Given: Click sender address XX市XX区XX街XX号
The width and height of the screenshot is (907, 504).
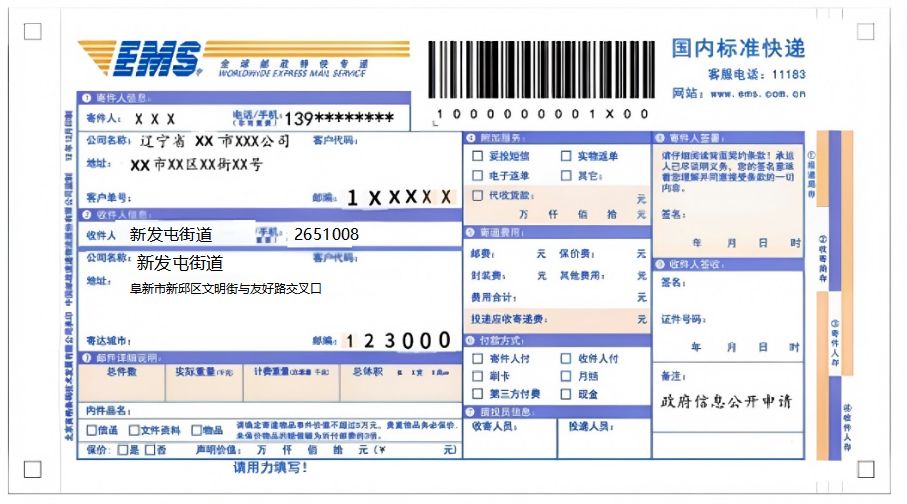Looking at the screenshot, I should point(197,165).
